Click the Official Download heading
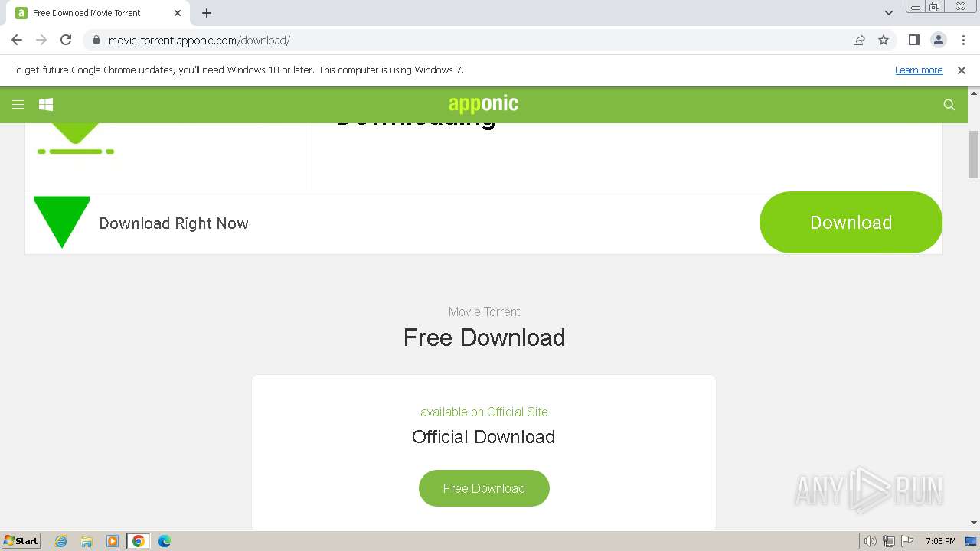This screenshot has height=551, width=980. (484, 437)
